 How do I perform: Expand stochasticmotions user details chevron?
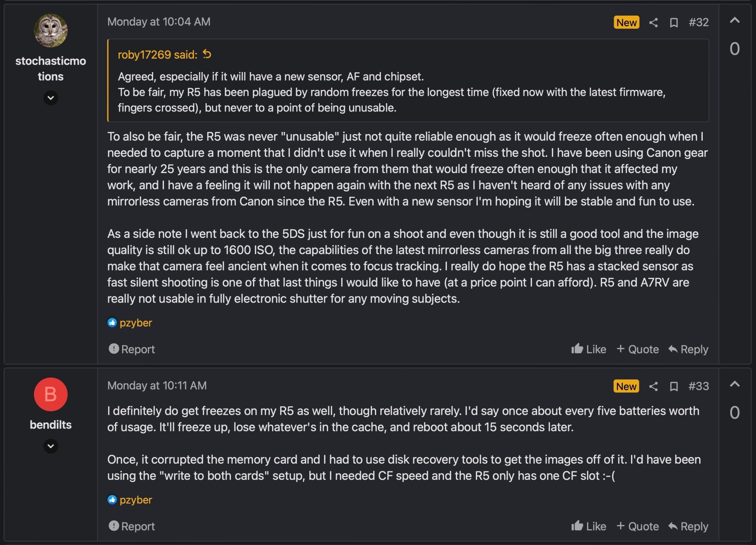(x=51, y=98)
